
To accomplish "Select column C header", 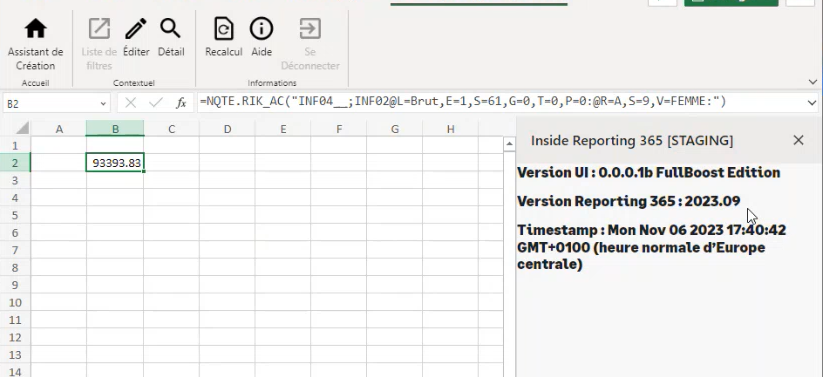I will pyautogui.click(x=172, y=129).
